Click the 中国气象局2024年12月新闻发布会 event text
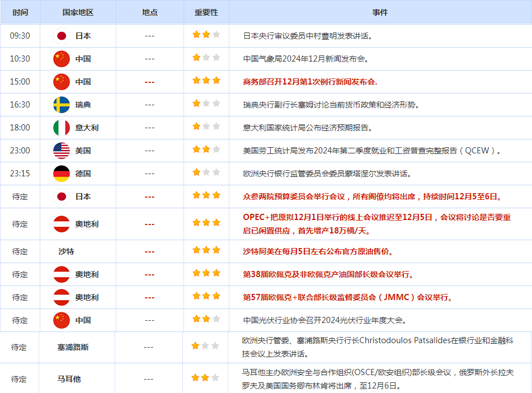The image size is (532, 393). (x=306, y=59)
